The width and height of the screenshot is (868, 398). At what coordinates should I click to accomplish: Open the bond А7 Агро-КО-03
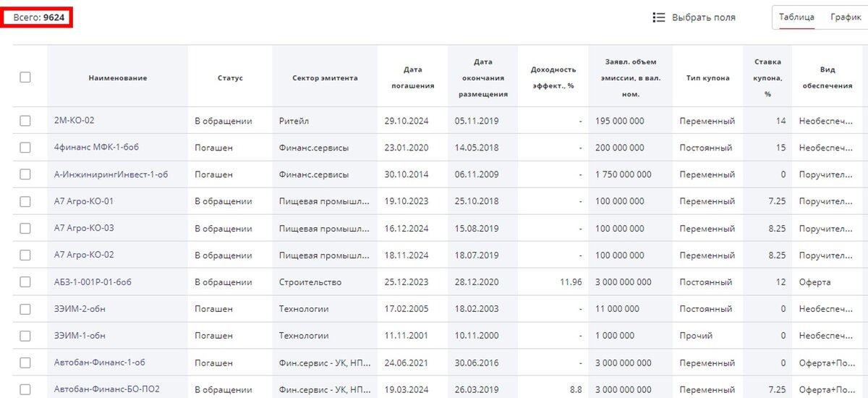[84, 228]
